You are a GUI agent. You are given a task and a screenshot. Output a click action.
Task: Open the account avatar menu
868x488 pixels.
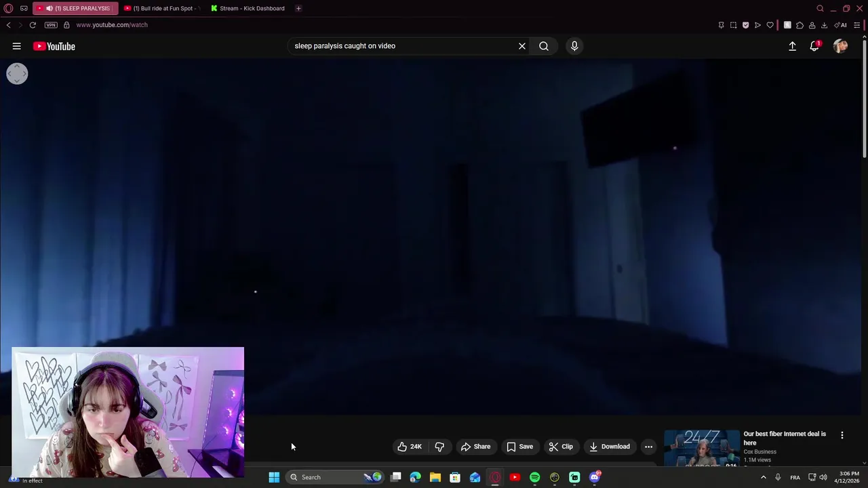(841, 46)
